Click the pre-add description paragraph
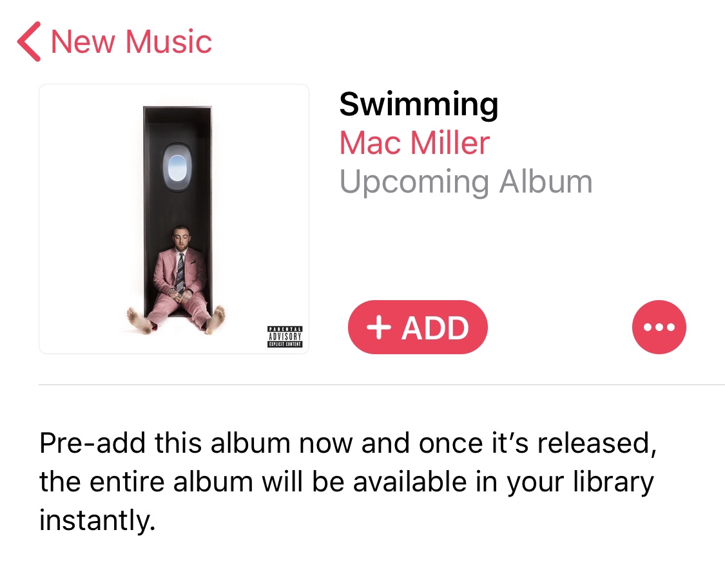725x588 pixels. point(348,482)
